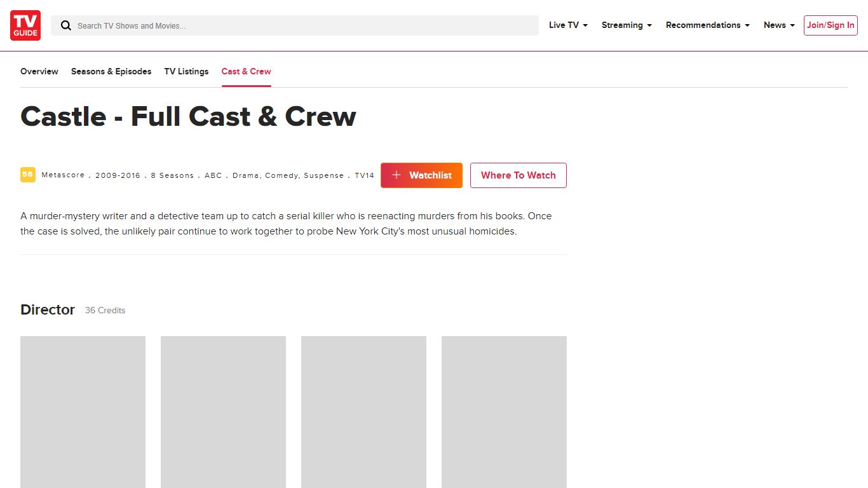Click the 'Metascore' label text

63,175
